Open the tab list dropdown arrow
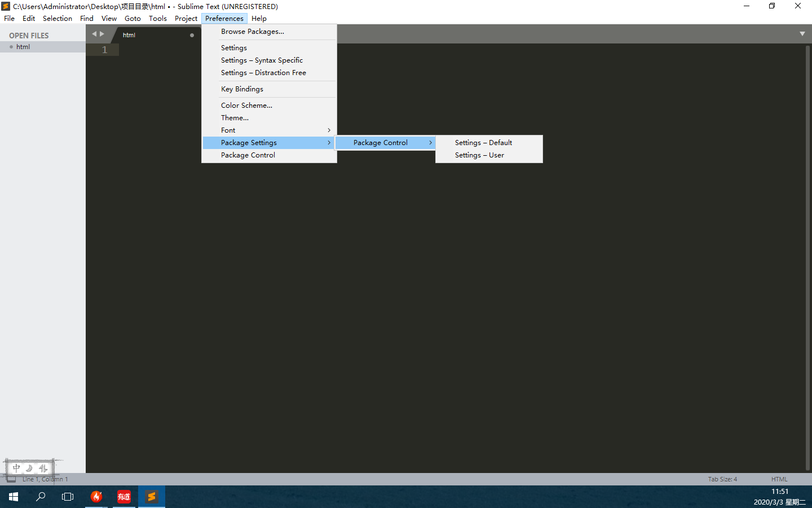The image size is (812, 508). pos(802,34)
